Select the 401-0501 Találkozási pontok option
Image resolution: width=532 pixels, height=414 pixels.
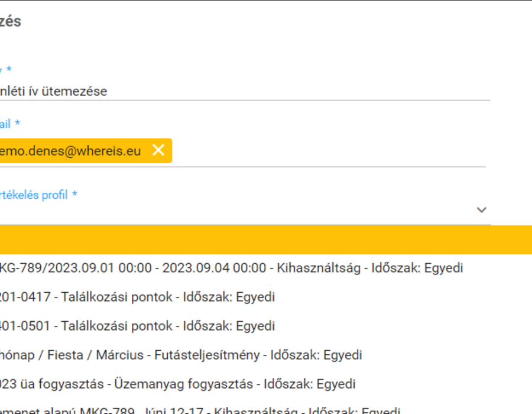(266, 326)
